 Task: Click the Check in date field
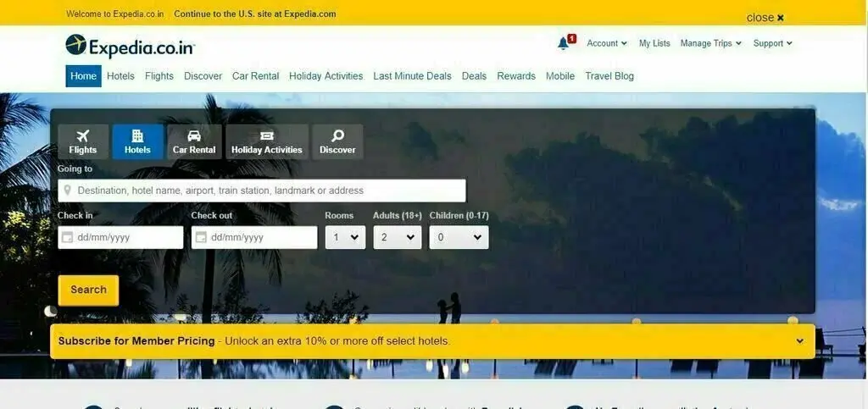[x=120, y=238]
